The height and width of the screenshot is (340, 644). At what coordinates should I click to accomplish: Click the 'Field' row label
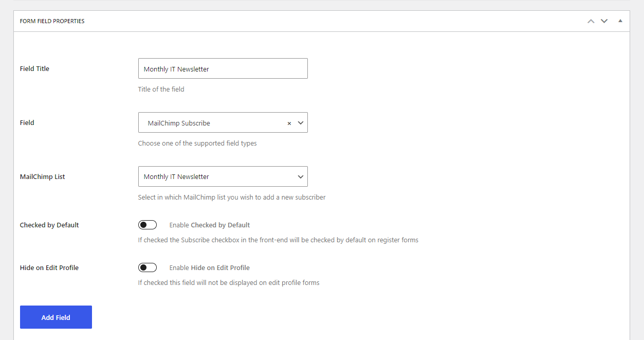27,122
